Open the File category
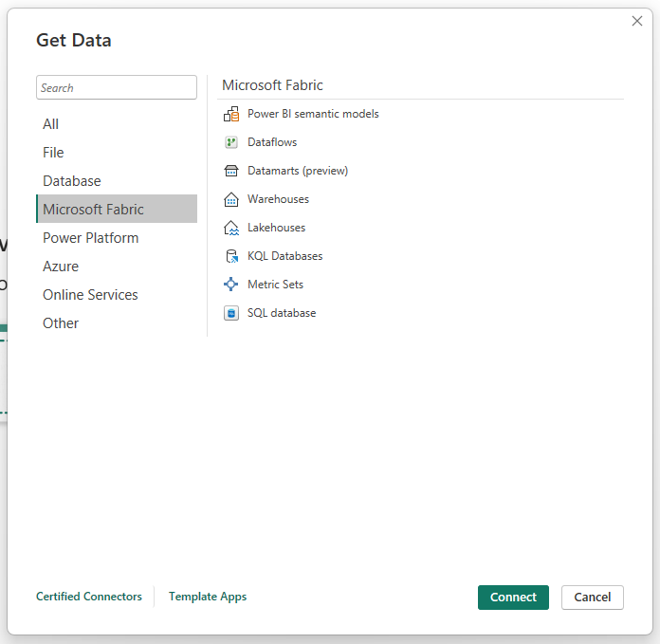 117,153
